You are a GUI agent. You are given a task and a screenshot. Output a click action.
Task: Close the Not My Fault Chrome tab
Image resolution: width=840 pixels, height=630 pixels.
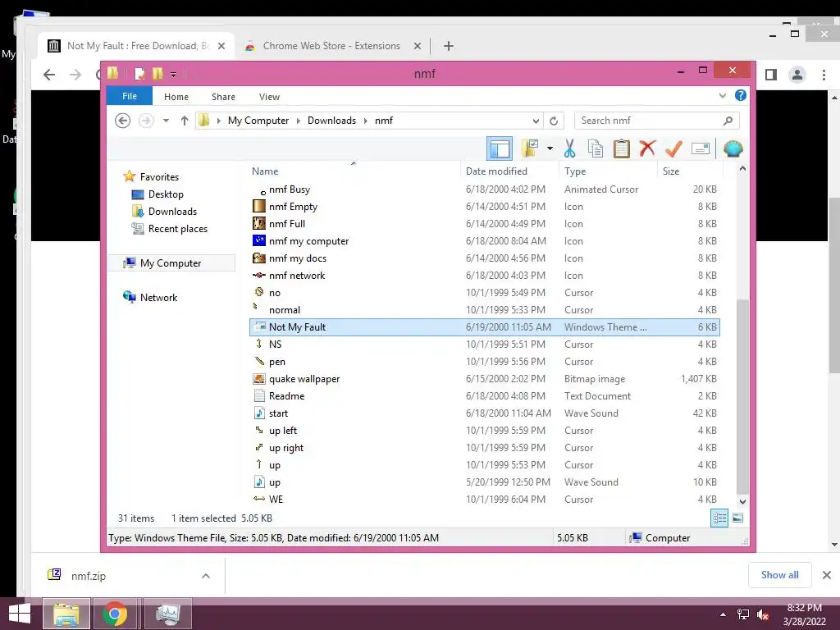(221, 46)
